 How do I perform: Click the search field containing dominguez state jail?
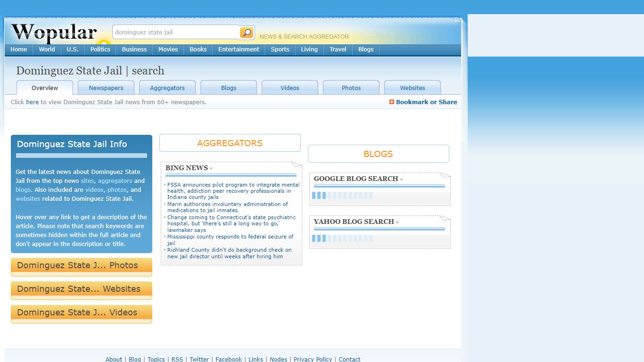tap(176, 33)
